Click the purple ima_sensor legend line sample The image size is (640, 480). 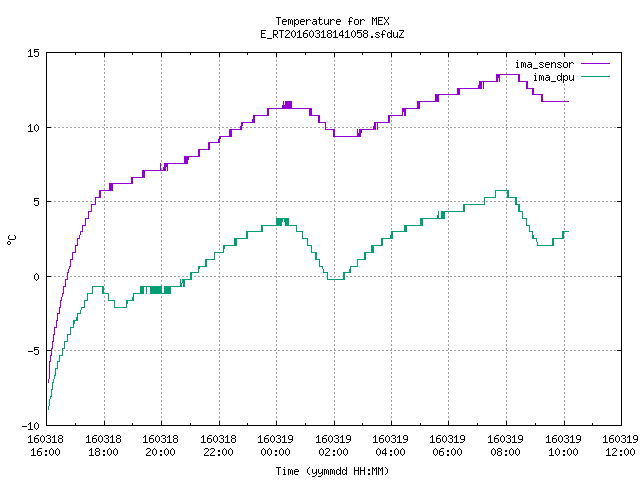(595, 64)
